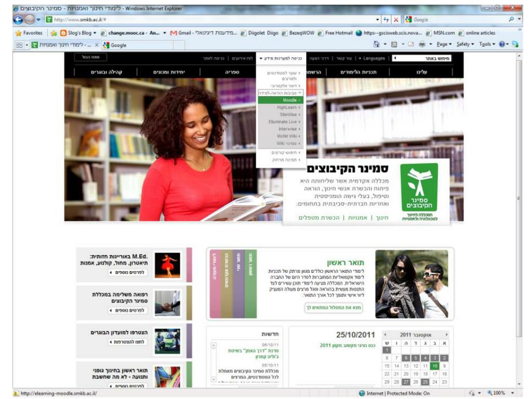Viewport: 532px width, 399px height.
Task: Select day 10 in the calendar
Action: 435,366
